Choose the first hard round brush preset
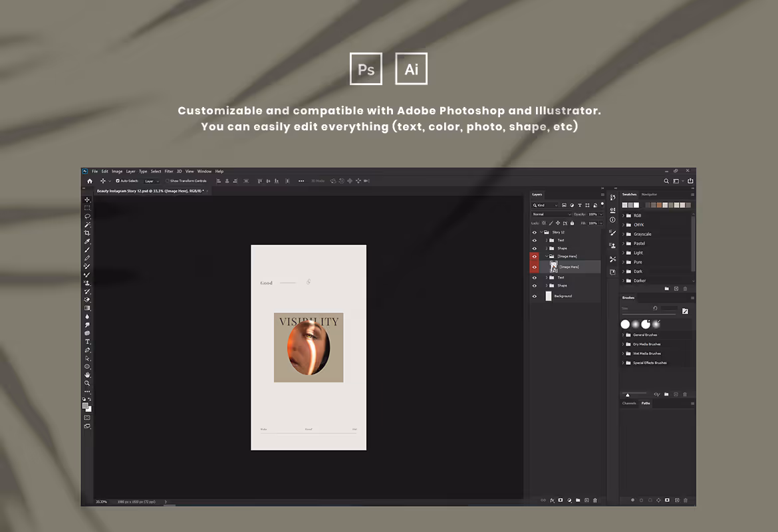The height and width of the screenshot is (532, 778). coord(625,324)
